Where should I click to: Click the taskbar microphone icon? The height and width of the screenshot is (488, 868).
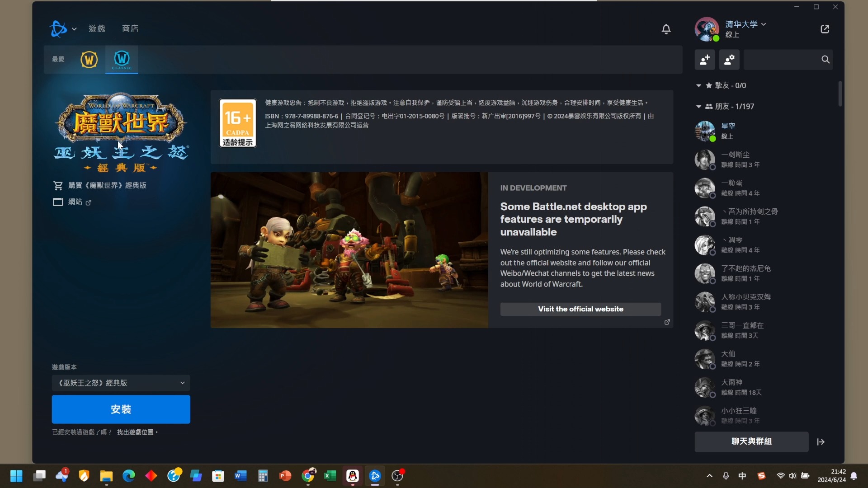point(726,476)
